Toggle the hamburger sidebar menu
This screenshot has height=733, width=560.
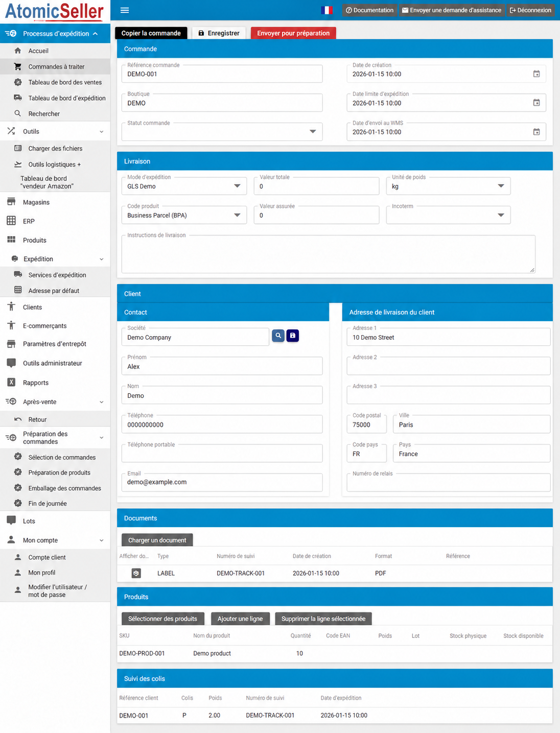[x=125, y=10]
